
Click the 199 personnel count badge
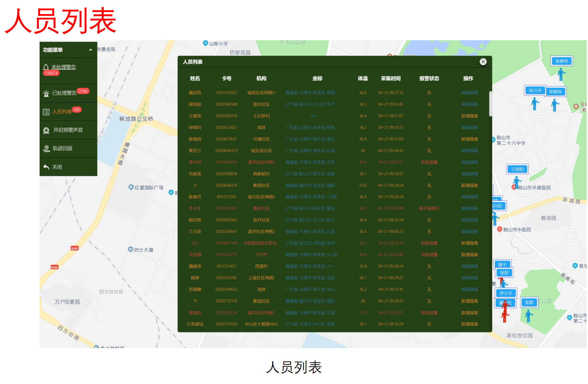(77, 110)
